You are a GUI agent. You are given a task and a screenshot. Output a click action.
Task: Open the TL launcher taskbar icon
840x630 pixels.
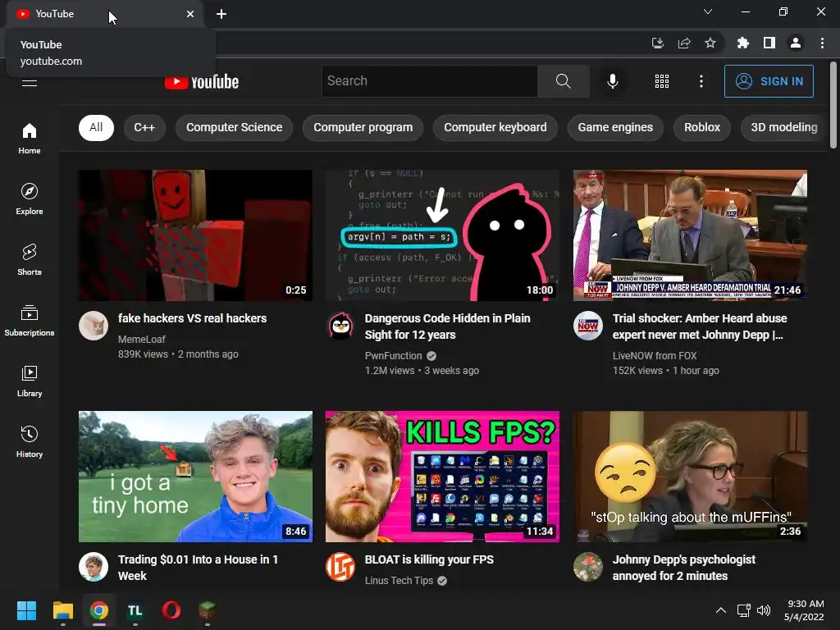[135, 610]
